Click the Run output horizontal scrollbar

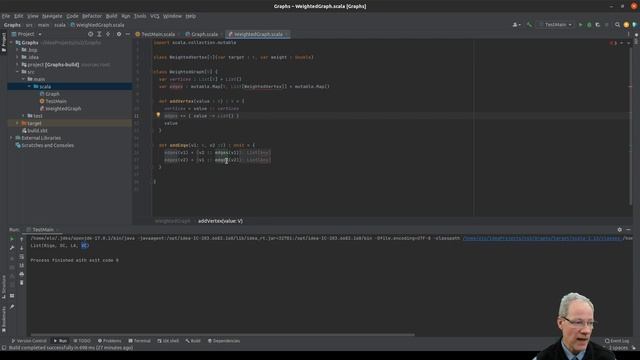pyautogui.click(x=222, y=335)
